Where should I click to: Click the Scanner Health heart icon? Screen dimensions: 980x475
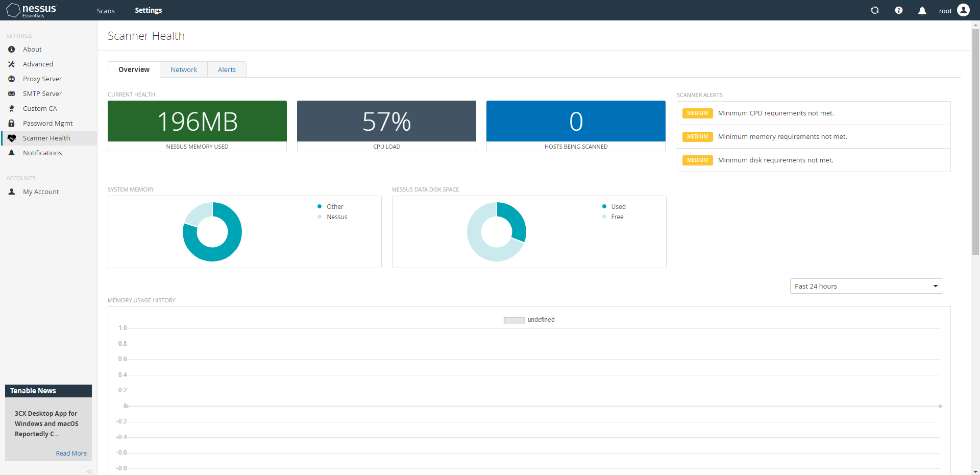(11, 138)
